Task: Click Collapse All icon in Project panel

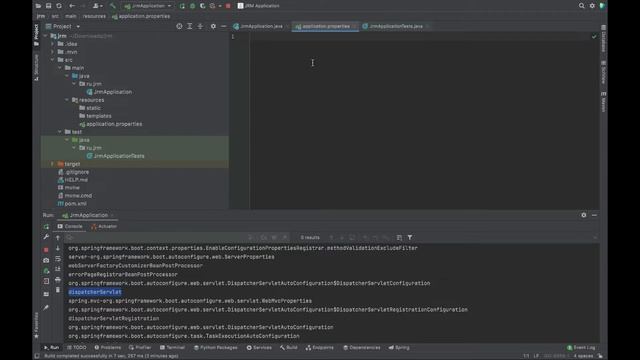Action: [x=200, y=26]
